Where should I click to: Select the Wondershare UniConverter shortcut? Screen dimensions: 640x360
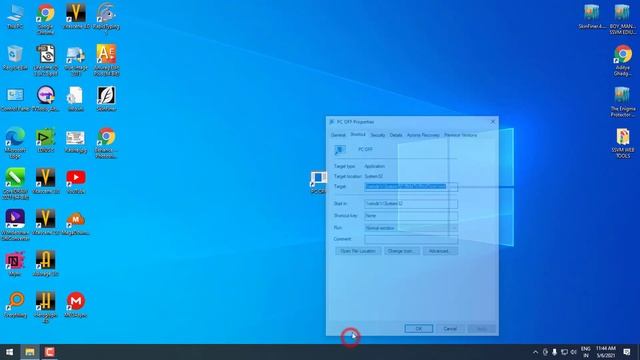15,225
